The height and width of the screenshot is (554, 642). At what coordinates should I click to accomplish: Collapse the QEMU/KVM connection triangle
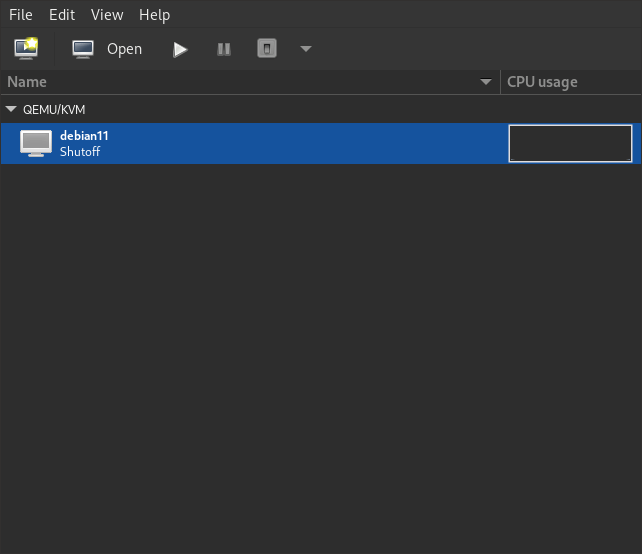point(11,109)
